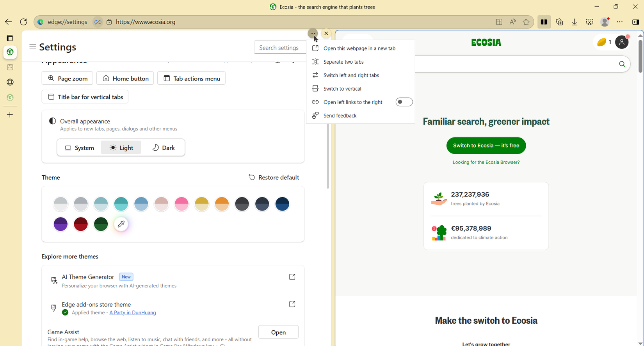Open the Downloads arrow icon
Image resolution: width=644 pixels, height=346 pixels.
tap(575, 22)
